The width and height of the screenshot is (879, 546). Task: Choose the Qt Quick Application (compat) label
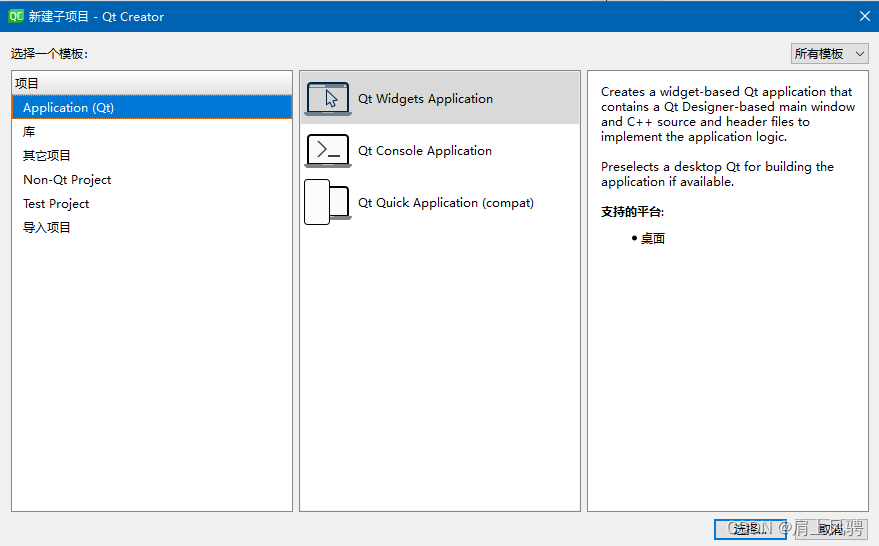446,203
